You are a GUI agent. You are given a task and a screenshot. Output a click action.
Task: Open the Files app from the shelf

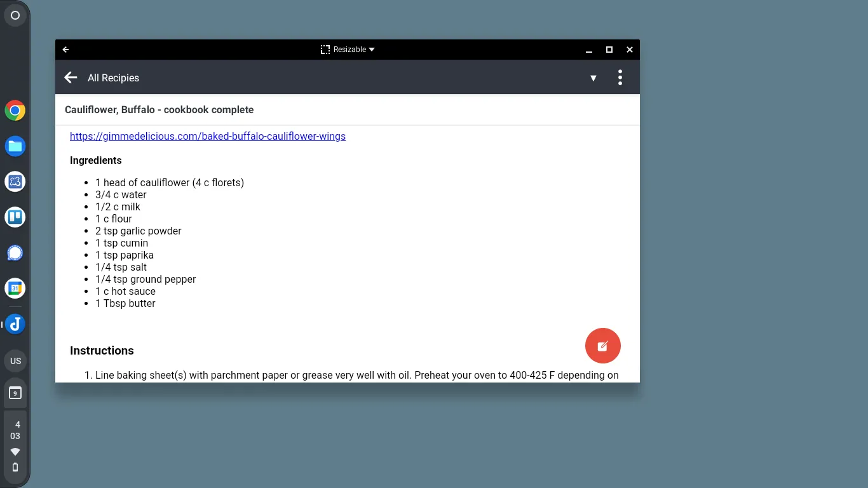coord(15,146)
